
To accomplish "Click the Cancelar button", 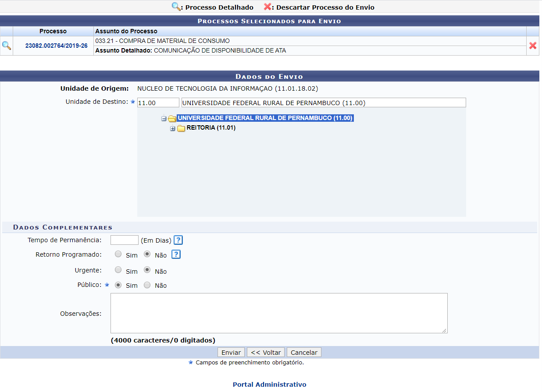I will click(x=304, y=352).
